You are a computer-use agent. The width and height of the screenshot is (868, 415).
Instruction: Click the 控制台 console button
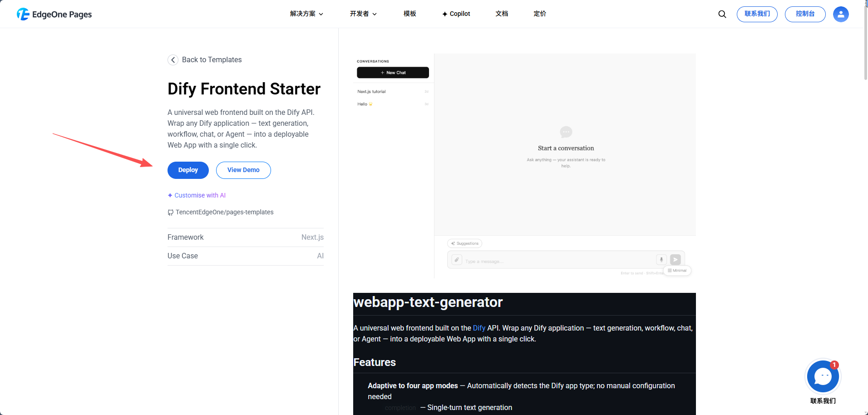coord(805,14)
